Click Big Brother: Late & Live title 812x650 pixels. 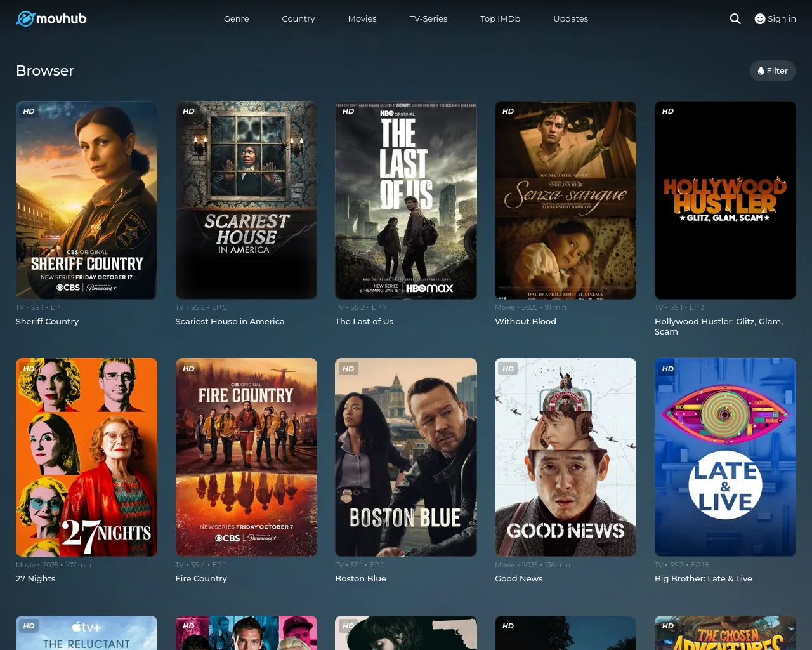(704, 578)
